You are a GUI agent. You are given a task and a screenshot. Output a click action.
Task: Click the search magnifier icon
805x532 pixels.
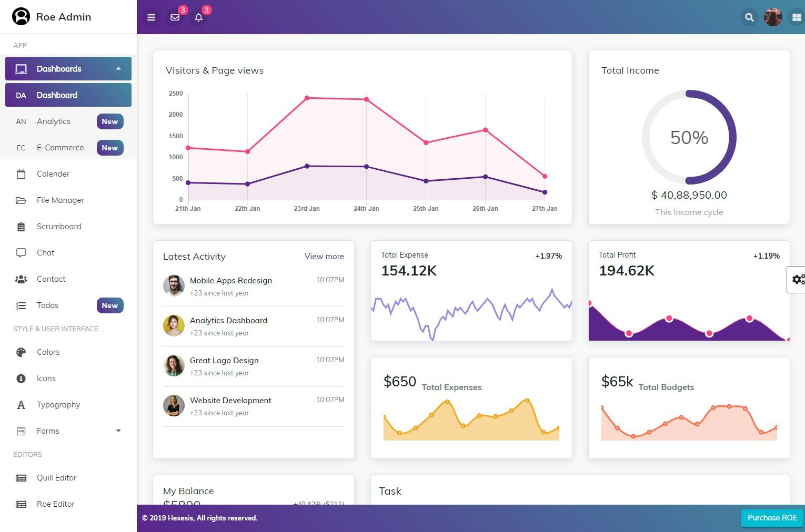coord(749,17)
